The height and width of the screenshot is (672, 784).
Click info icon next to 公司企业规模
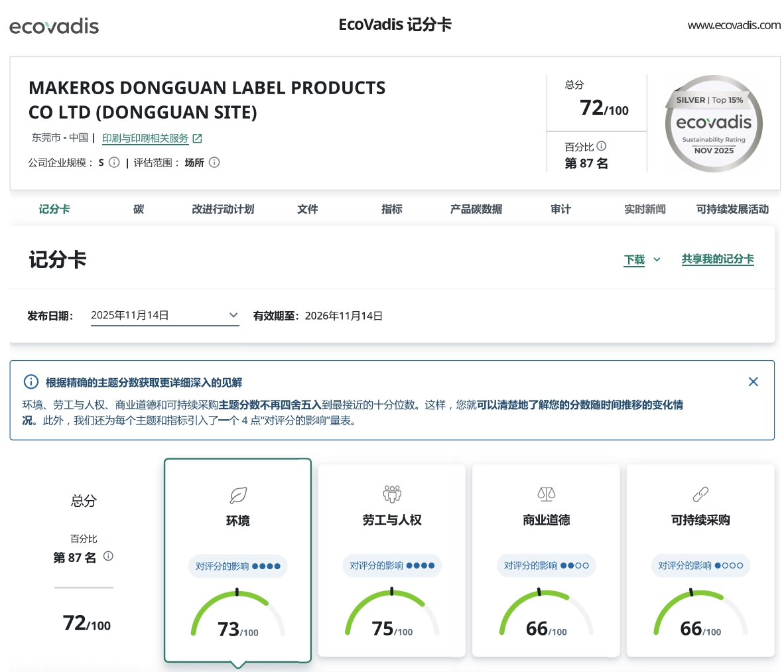114,163
